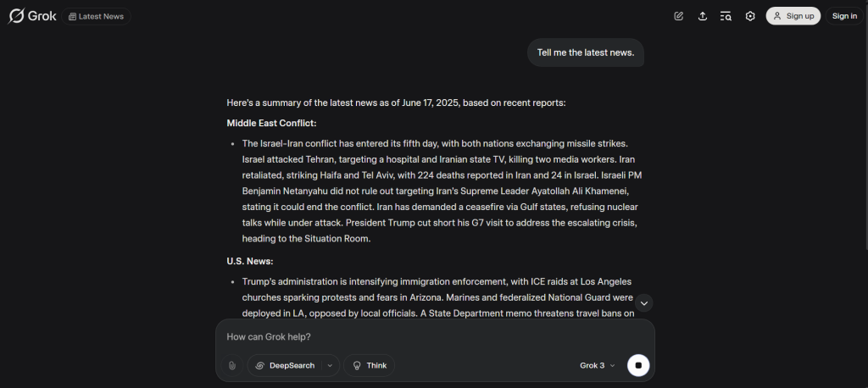Open chat history search icon

(726, 16)
